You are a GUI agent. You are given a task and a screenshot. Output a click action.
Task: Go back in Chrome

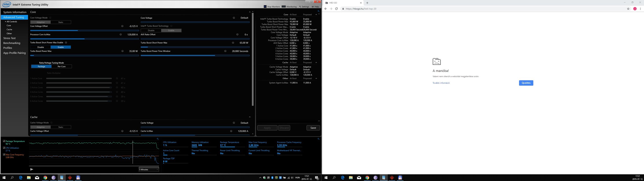326,9
